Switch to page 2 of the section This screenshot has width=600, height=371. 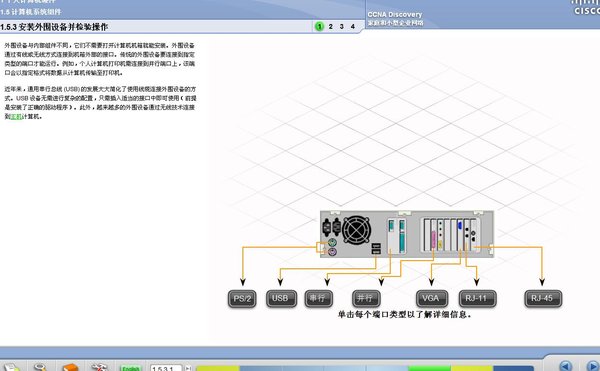331,26
